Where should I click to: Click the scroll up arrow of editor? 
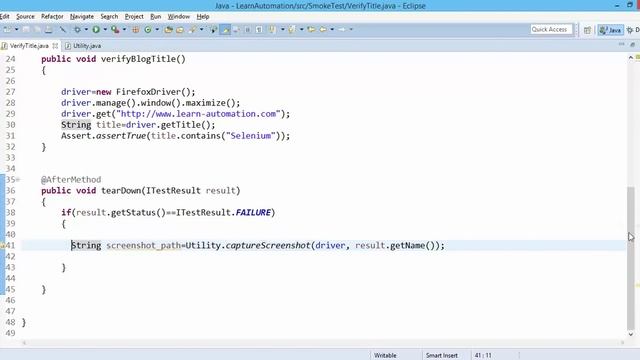[x=631, y=58]
